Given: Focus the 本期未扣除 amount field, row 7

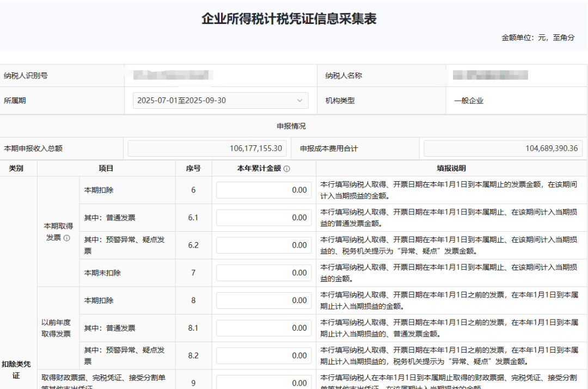Looking at the screenshot, I should tap(264, 273).
